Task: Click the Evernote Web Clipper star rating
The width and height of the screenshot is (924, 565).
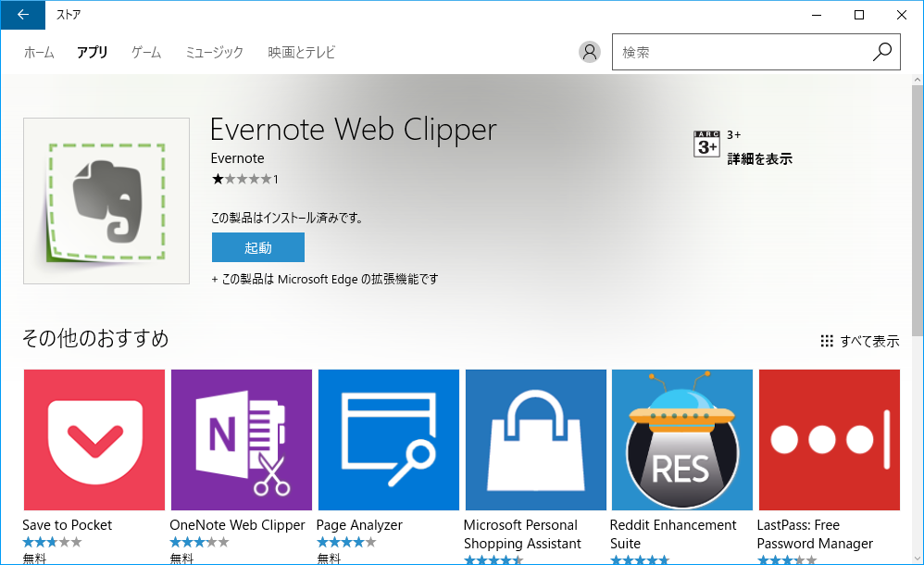Action: (244, 180)
